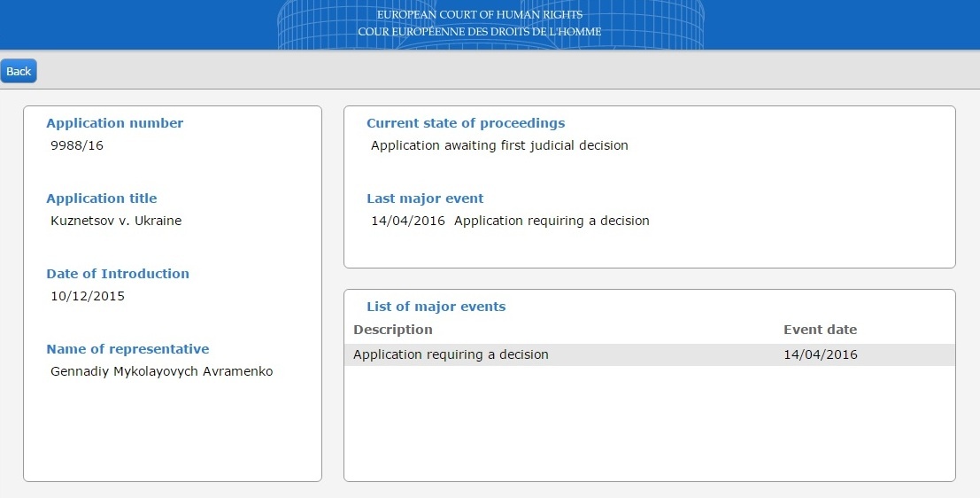Click the case title 'Kuznetsov v. Ukraine'
The image size is (980, 498).
(x=116, y=221)
